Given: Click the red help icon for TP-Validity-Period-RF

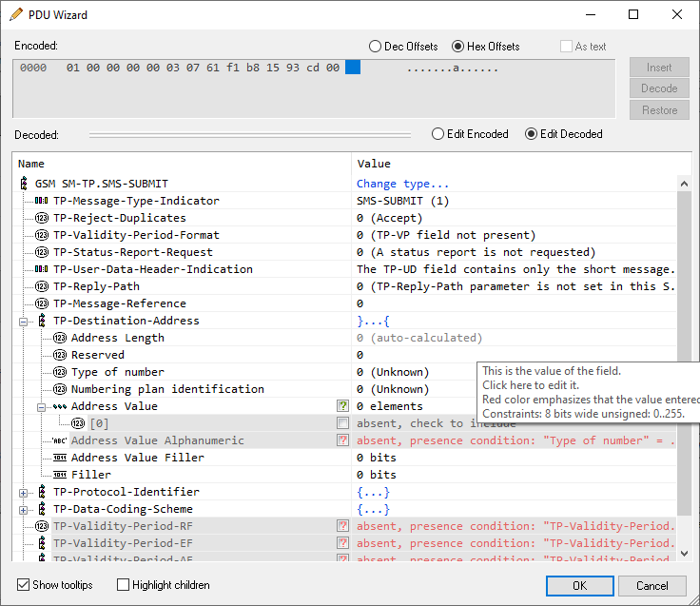Looking at the screenshot, I should 342,526.
